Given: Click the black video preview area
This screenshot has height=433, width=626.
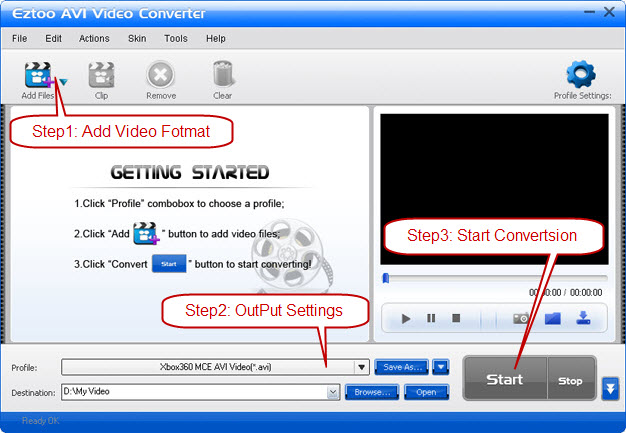Looking at the screenshot, I should coord(494,189).
